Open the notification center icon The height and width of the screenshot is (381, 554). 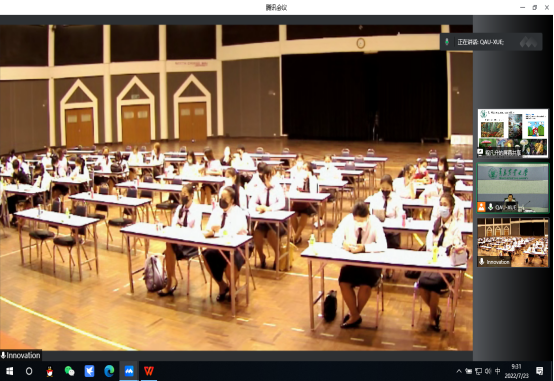click(540, 371)
